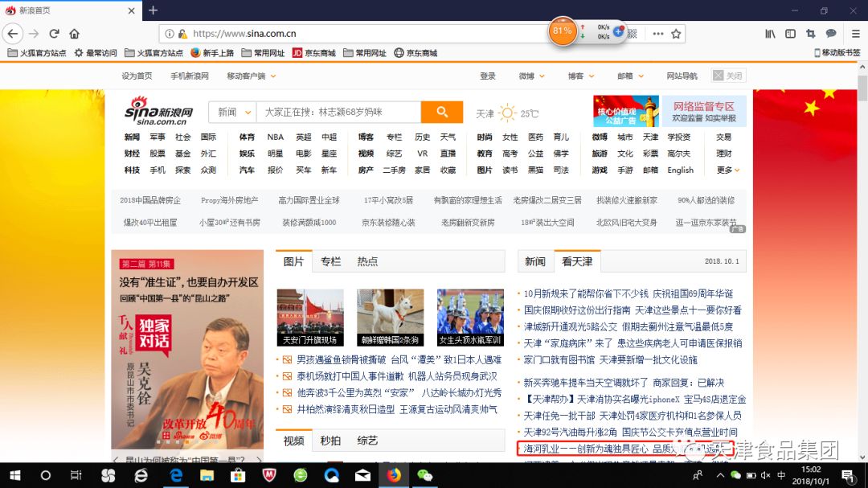Launch Microsoft Edge from taskbar
Viewport: 868px width, 488px height.
[175, 475]
